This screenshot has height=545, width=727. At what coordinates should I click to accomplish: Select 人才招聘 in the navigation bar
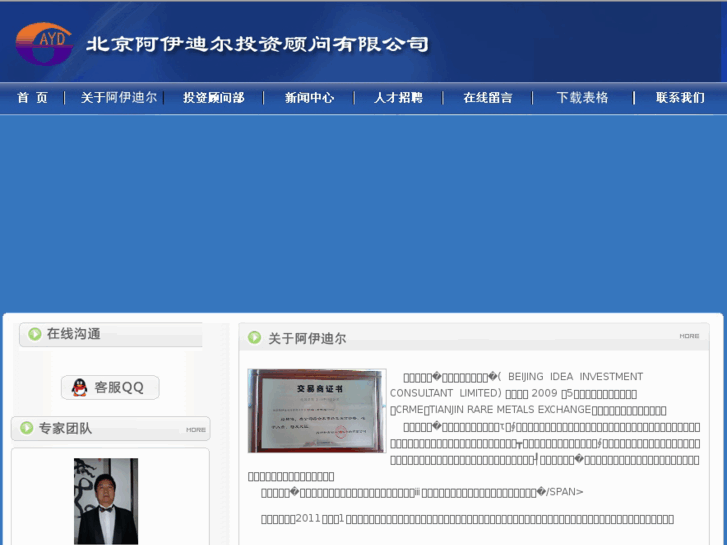pyautogui.click(x=398, y=97)
